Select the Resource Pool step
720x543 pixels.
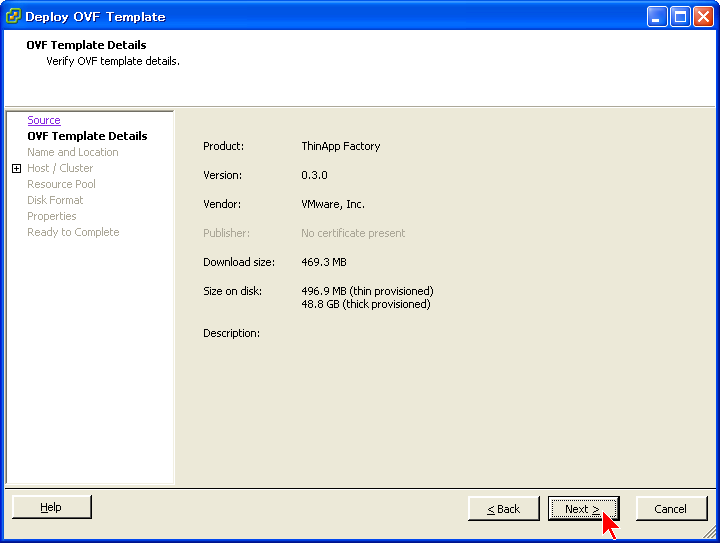click(x=61, y=184)
